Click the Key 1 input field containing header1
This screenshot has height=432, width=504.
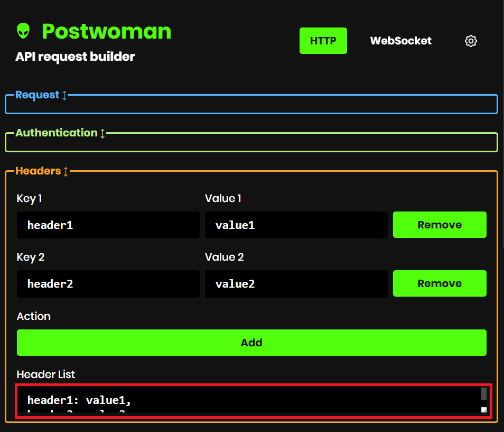pyautogui.click(x=108, y=225)
